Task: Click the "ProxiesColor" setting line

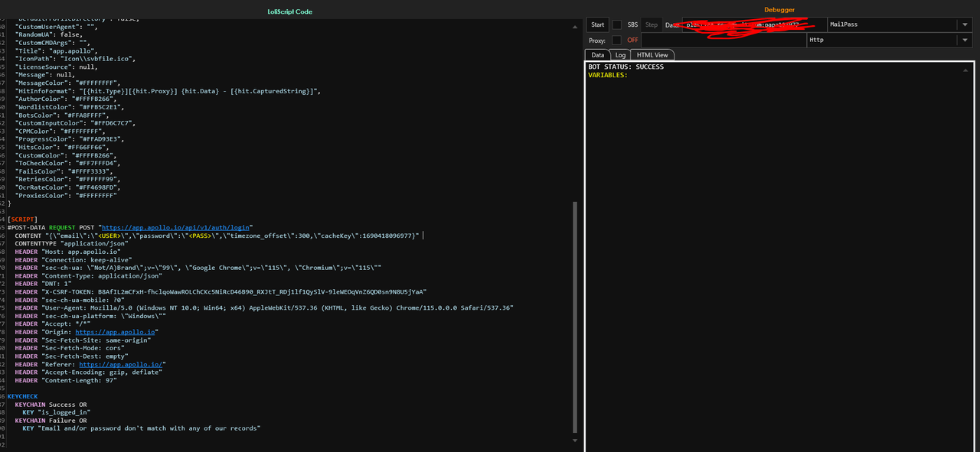Action: (65, 196)
